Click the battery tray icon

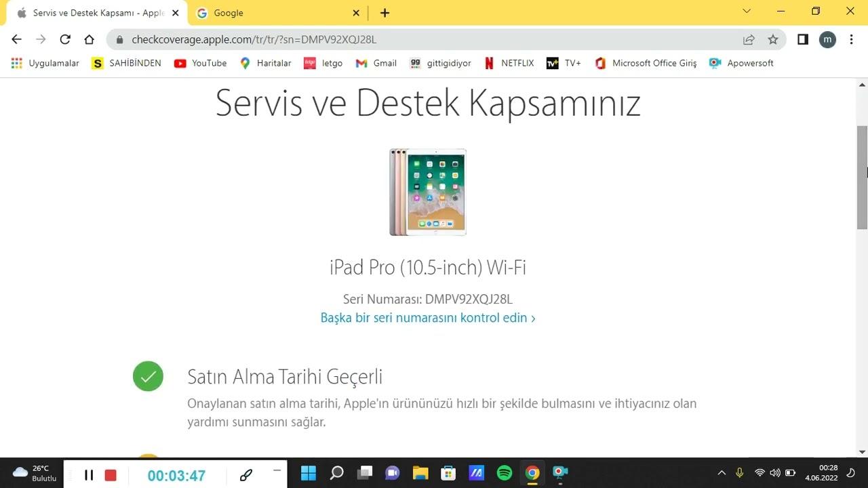[790, 473]
